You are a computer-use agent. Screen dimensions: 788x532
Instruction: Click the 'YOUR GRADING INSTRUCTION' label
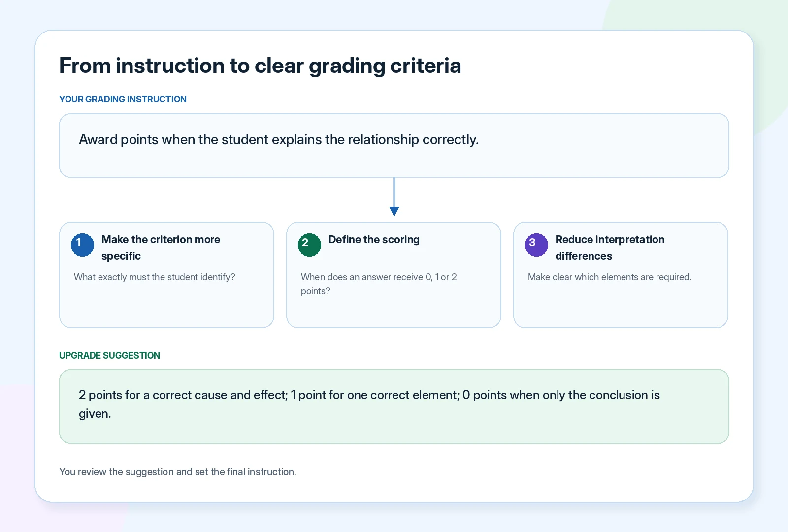click(x=123, y=99)
